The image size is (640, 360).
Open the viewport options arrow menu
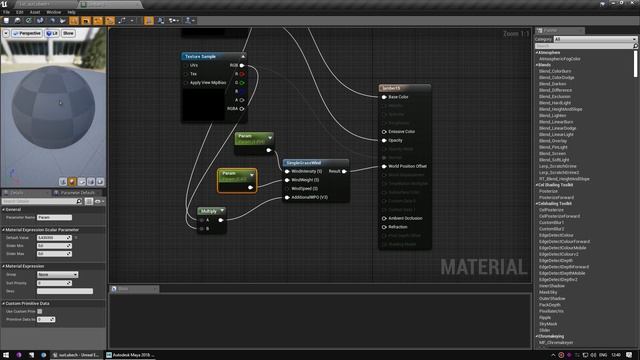pyautogui.click(x=6, y=33)
